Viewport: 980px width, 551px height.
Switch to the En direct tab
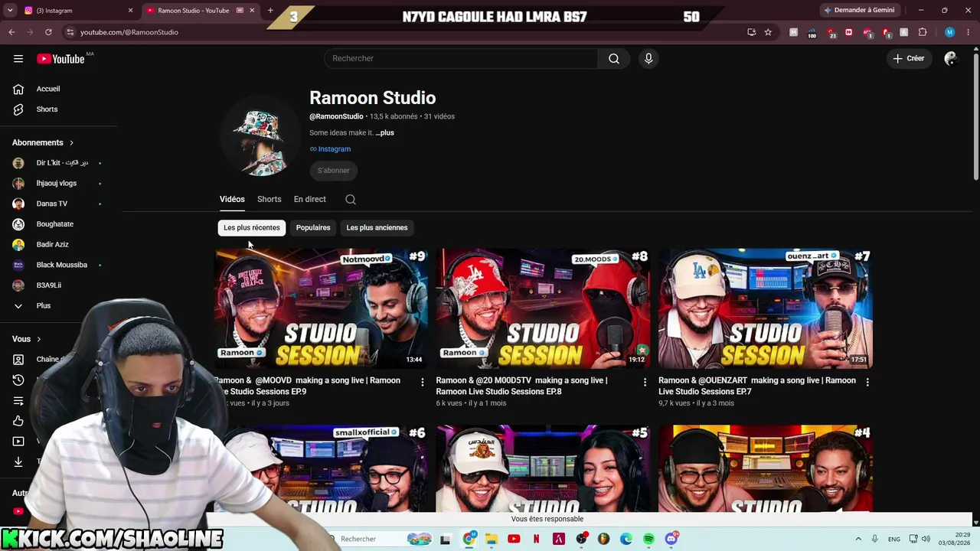click(310, 200)
